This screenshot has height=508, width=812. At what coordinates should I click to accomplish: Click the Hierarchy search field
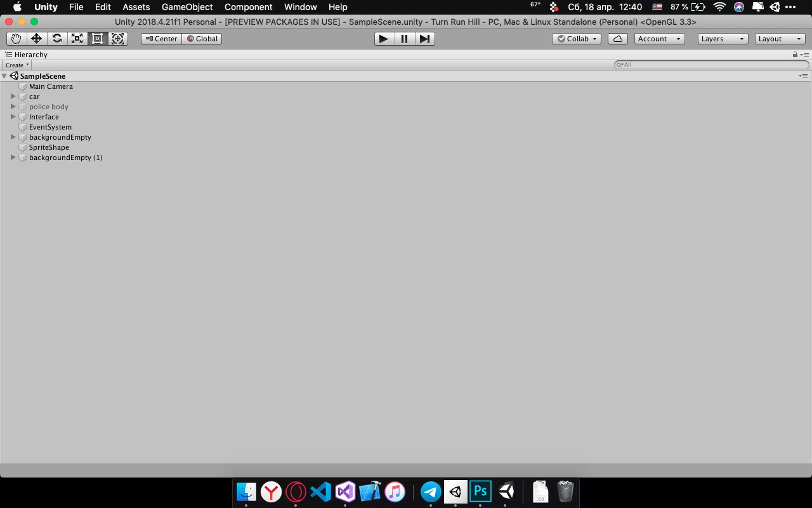(712, 65)
